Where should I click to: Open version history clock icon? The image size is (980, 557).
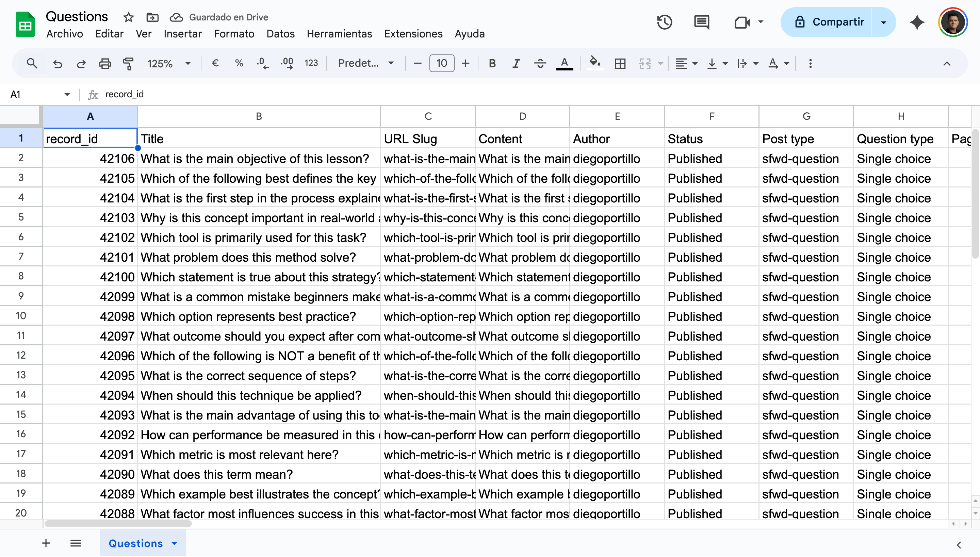[665, 22]
